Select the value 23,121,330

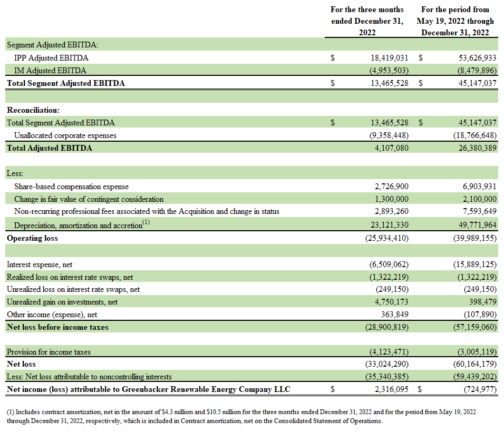coord(389,225)
